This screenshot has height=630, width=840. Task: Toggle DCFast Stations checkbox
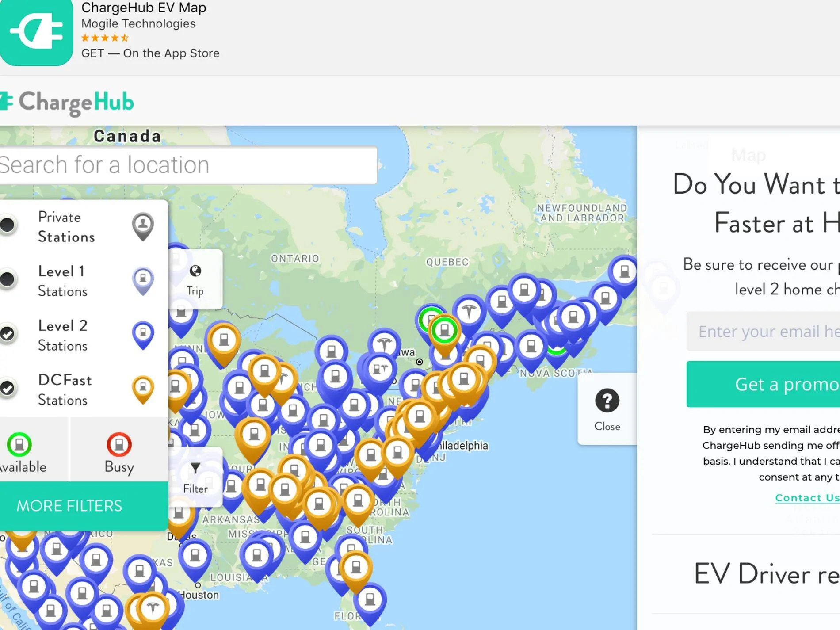[8, 388]
